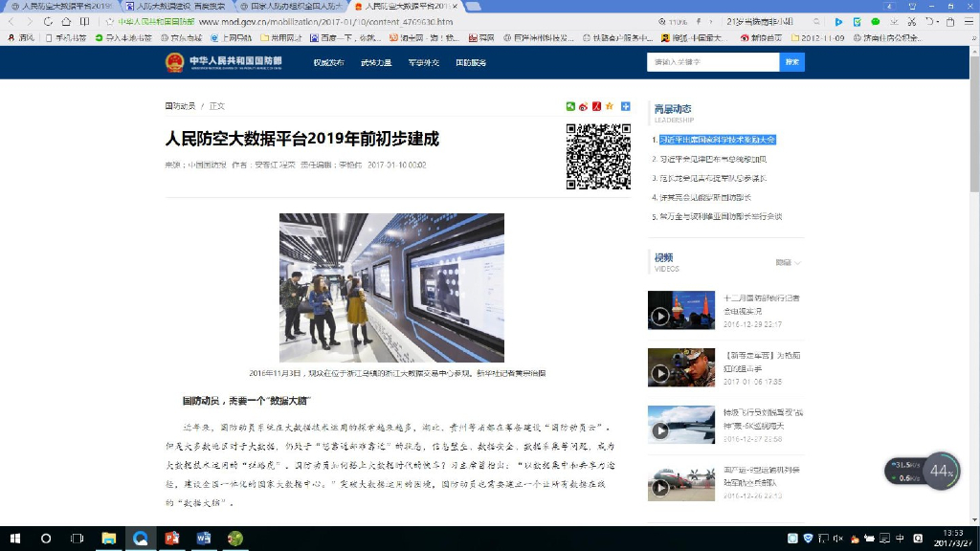980x551 pixels.
Task: Open the 军事外交 nav menu
Action: click(424, 62)
